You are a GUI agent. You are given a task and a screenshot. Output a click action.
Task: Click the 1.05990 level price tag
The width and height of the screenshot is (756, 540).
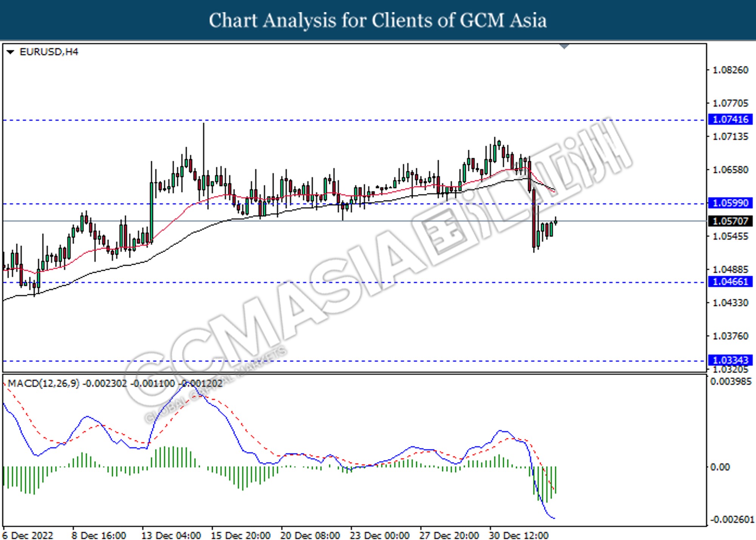click(x=730, y=203)
